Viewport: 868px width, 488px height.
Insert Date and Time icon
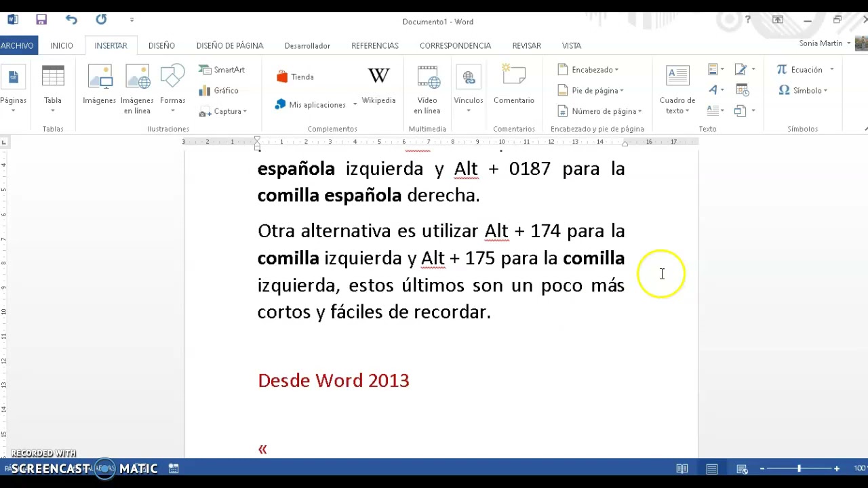point(742,89)
